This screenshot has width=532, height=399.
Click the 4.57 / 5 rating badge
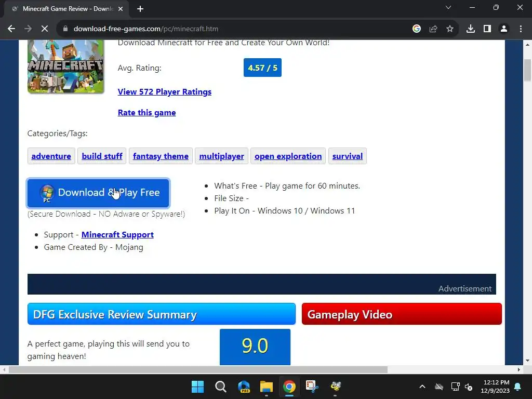[262, 68]
